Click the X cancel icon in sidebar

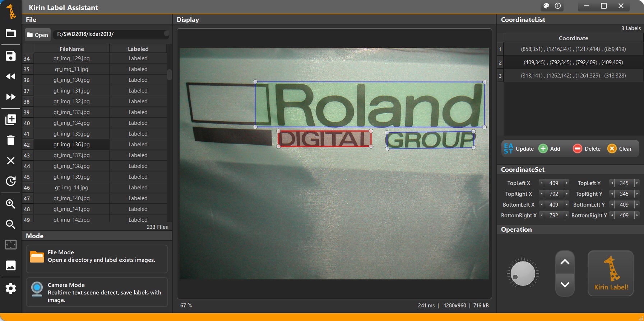click(11, 161)
